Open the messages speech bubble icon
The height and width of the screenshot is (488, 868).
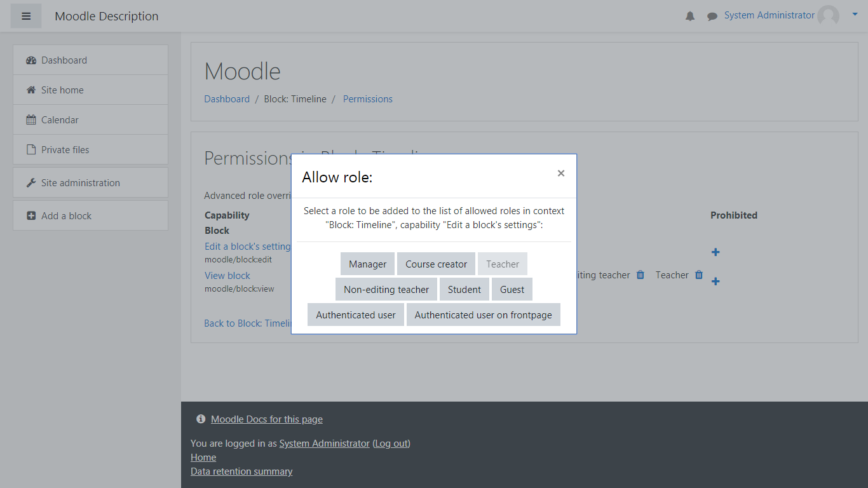[712, 16]
